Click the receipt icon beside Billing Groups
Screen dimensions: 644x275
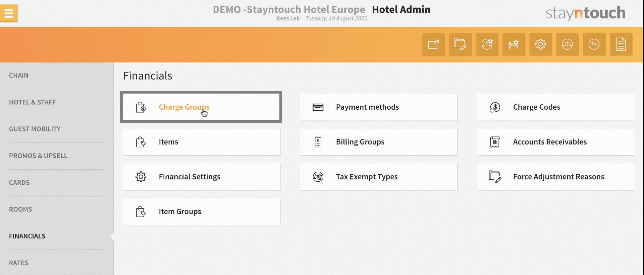[318, 142]
